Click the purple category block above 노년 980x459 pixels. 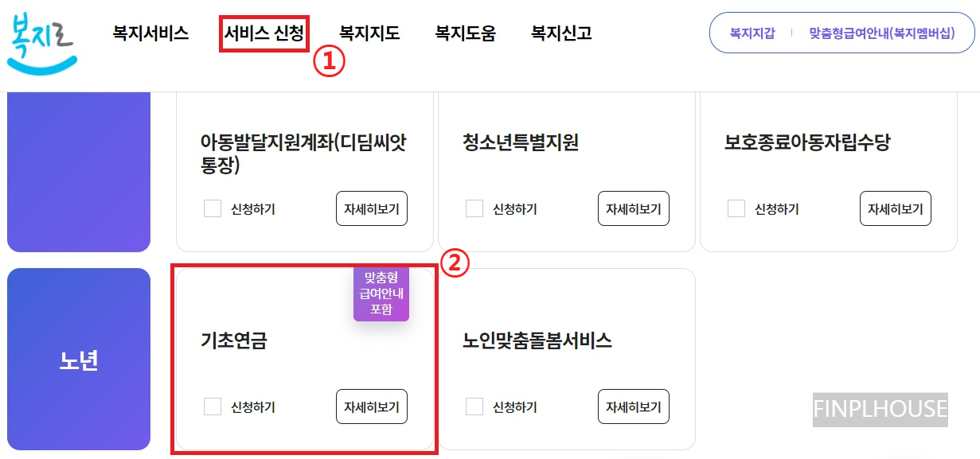tap(78, 169)
